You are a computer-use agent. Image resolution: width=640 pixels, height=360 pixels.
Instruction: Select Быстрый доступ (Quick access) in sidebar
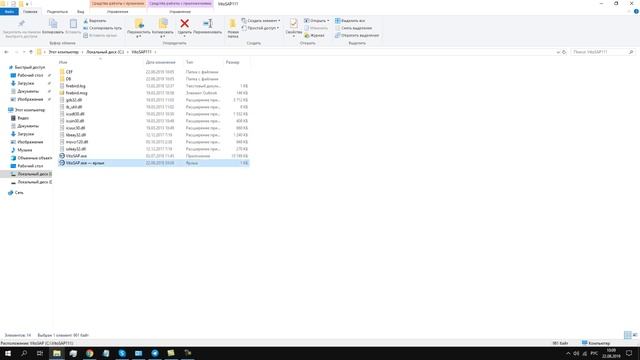(x=29, y=67)
